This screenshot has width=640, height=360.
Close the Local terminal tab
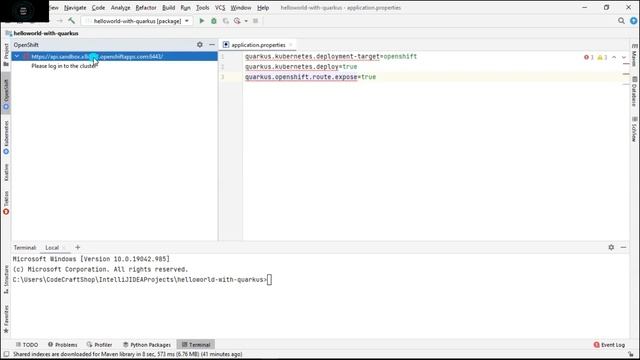coord(64,248)
